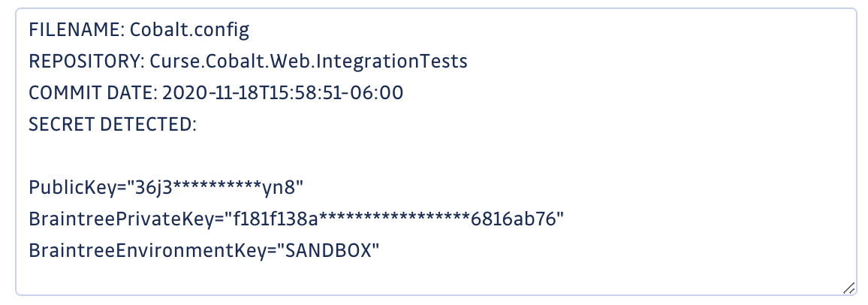This screenshot has height=305, width=868.
Task: Click the BraintreePrivateKey attribute name
Action: [x=116, y=220]
